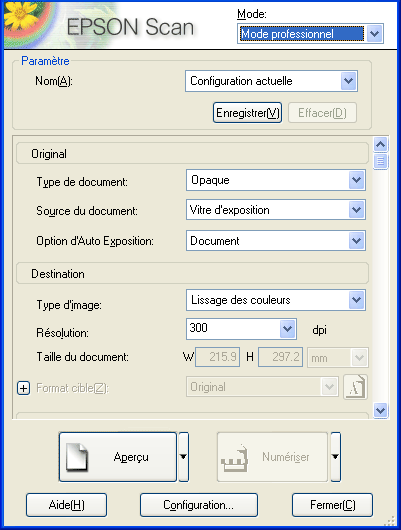Click the dpi unit label

click(x=320, y=330)
